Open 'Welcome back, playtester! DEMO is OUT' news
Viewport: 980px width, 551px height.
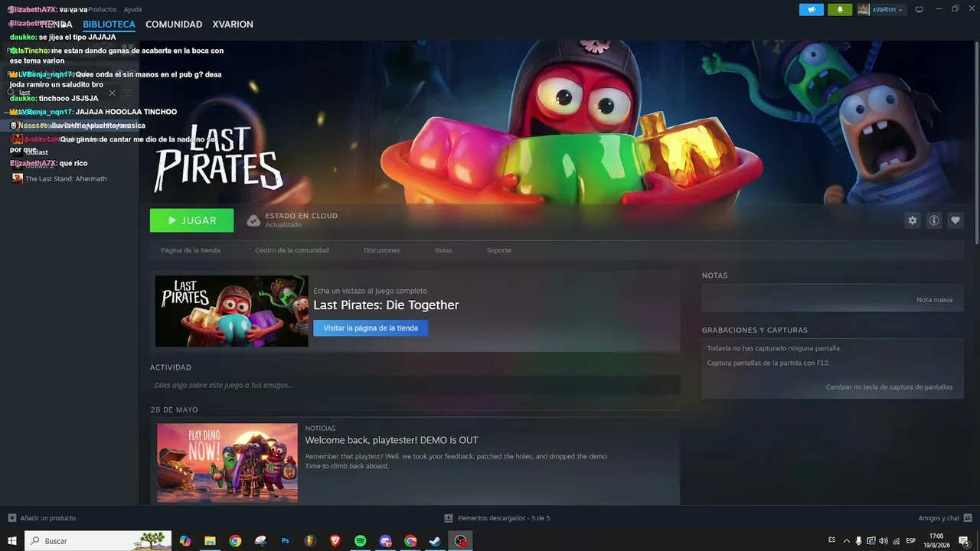tap(391, 440)
